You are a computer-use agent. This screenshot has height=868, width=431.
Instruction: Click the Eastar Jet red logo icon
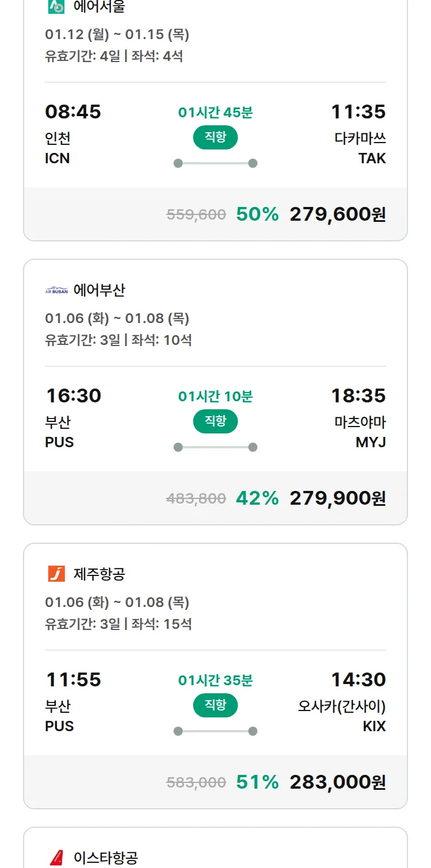[56, 858]
